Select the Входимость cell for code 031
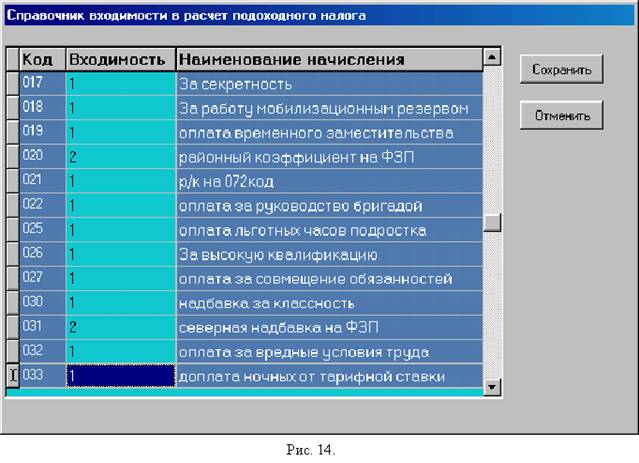The image size is (639, 463). [121, 327]
